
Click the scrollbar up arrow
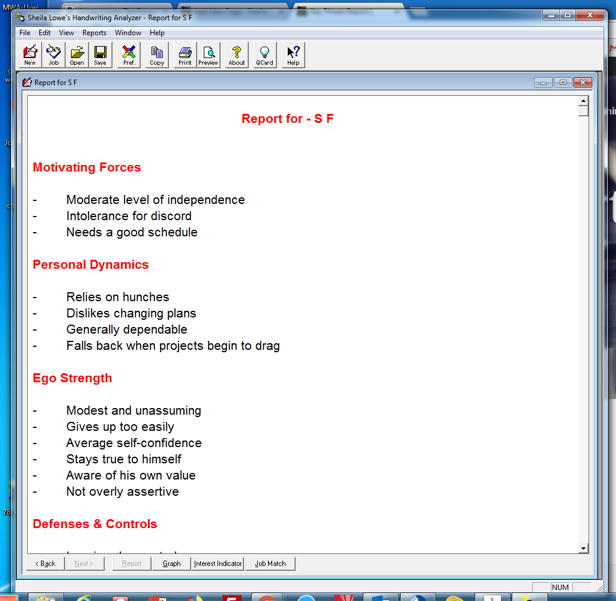coord(583,101)
